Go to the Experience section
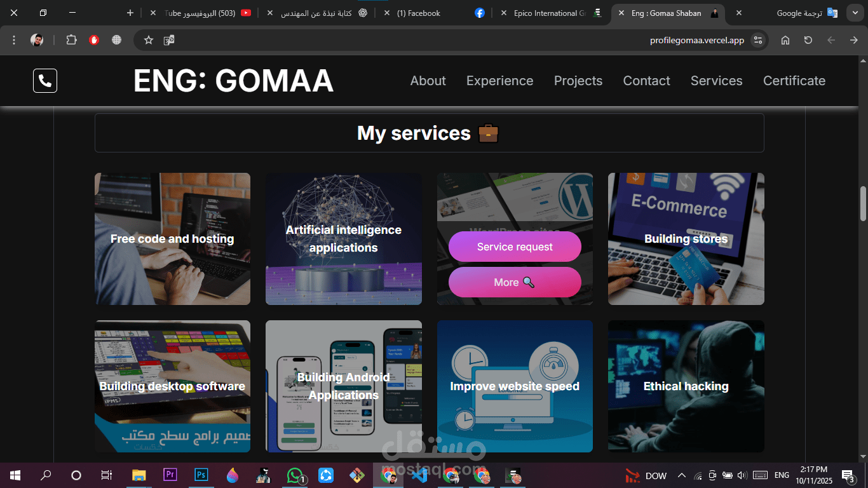Viewport: 868px width, 488px height. pos(499,81)
